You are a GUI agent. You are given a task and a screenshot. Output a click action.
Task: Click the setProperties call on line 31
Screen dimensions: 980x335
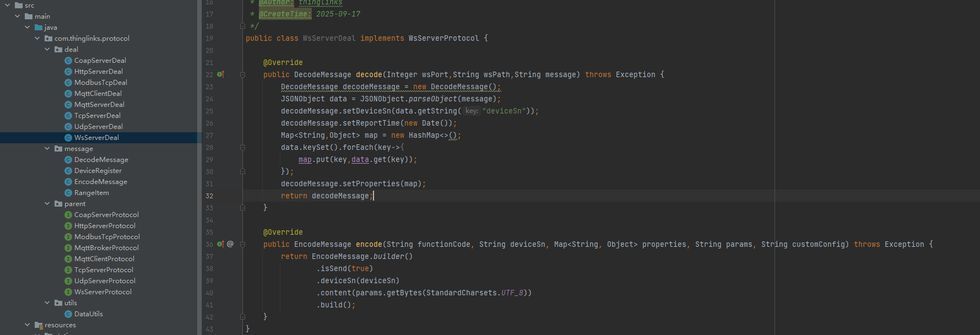point(371,183)
